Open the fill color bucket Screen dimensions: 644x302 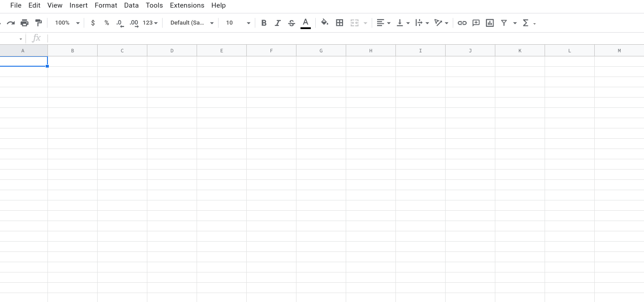pyautogui.click(x=325, y=22)
